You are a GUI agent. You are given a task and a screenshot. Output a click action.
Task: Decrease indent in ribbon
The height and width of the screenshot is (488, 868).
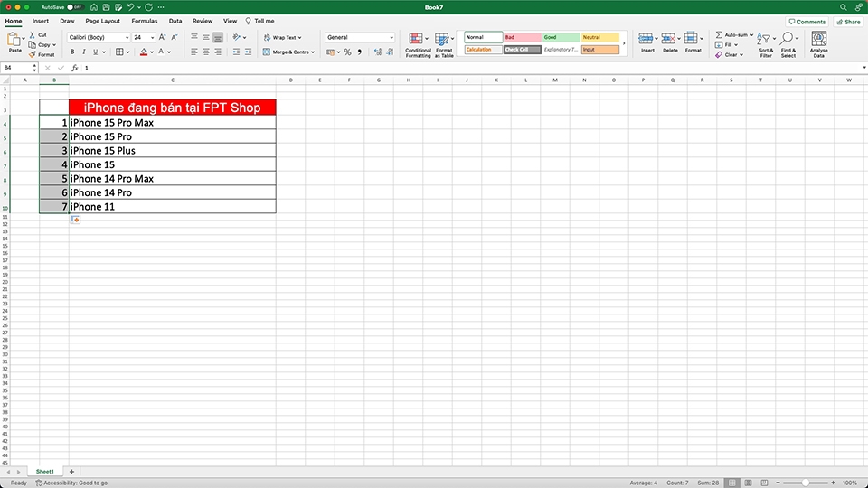[x=236, y=52]
